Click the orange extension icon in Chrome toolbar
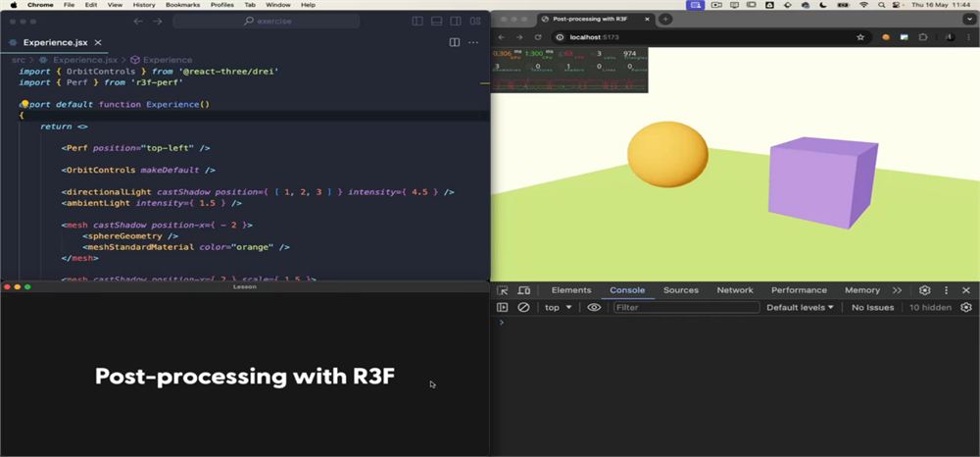The width and height of the screenshot is (980, 457). click(x=886, y=37)
